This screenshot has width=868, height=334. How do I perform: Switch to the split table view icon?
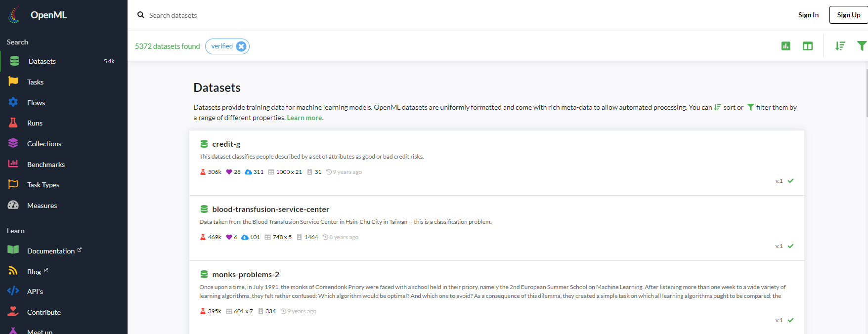[808, 46]
